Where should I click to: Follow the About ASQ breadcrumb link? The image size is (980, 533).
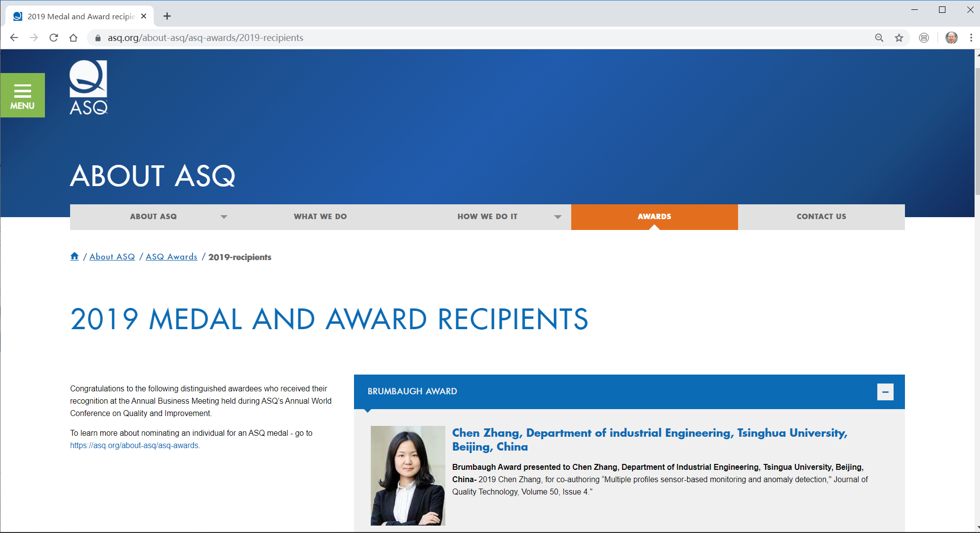coord(112,257)
